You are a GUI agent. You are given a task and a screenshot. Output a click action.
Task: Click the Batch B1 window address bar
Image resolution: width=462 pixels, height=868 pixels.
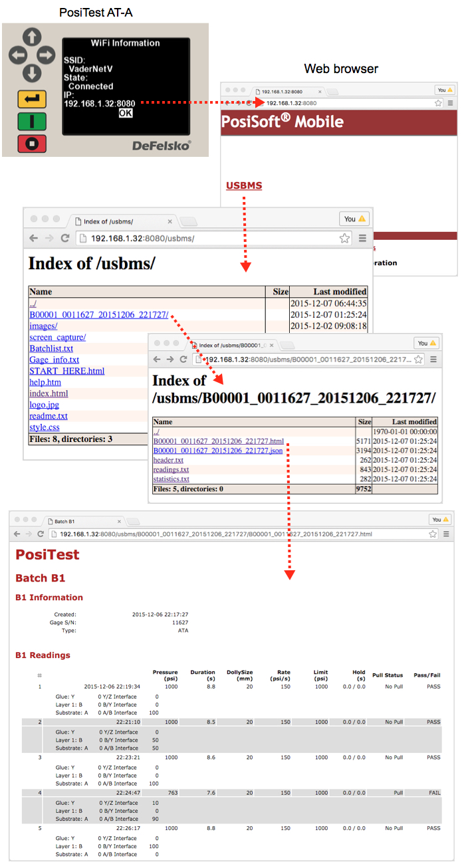(243, 534)
